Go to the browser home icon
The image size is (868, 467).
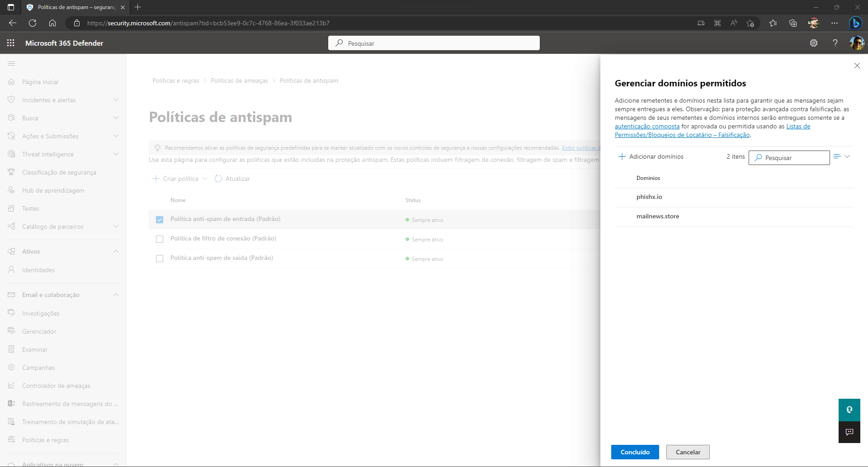(52, 23)
